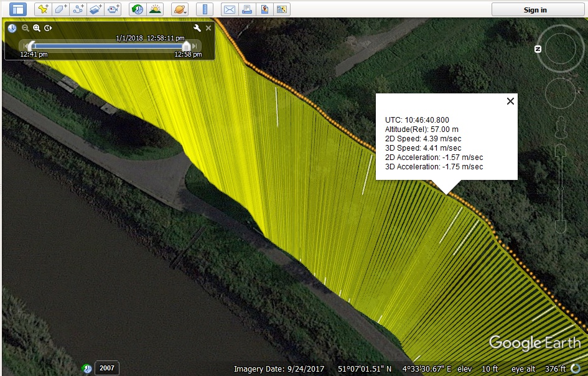This screenshot has height=376, width=588.
Task: Zoom out the time slider range
Action: click(x=25, y=28)
